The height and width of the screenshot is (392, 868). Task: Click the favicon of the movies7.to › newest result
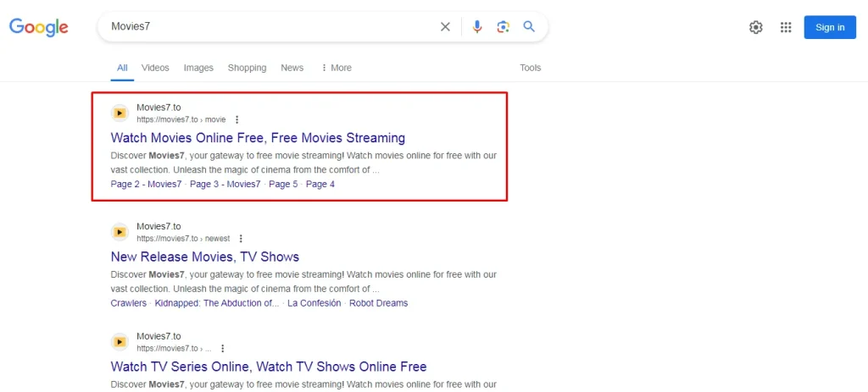pyautogui.click(x=120, y=232)
